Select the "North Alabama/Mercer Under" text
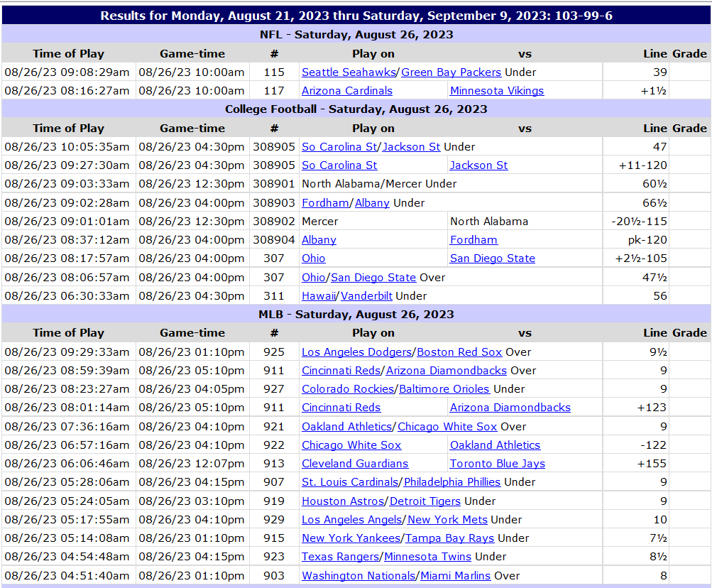The image size is (712, 588). (x=379, y=184)
